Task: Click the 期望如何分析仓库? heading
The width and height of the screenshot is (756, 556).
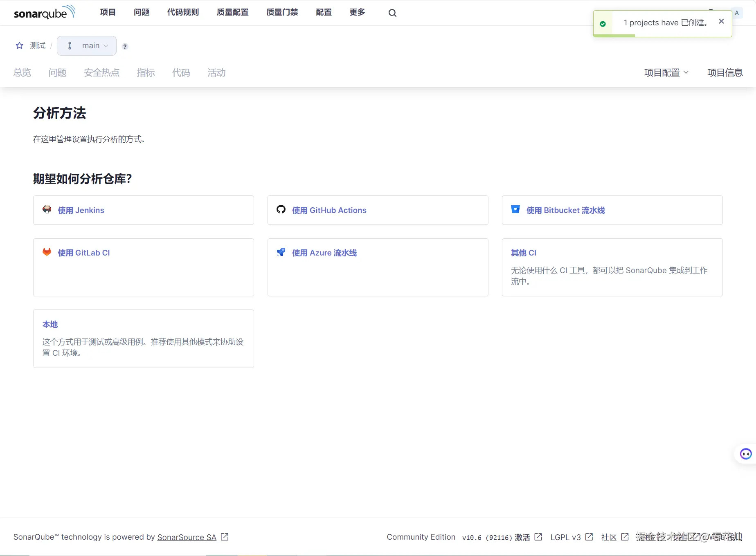Action: click(x=83, y=179)
